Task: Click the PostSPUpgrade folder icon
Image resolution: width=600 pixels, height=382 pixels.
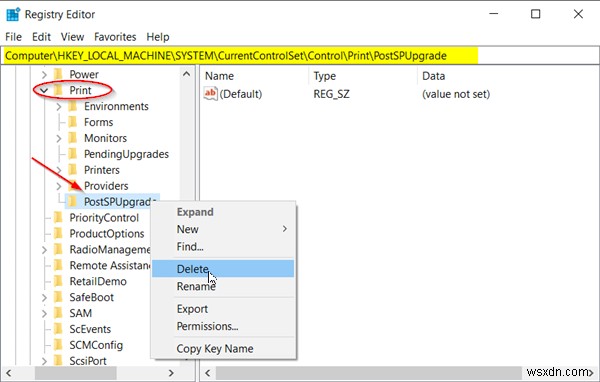Action: click(x=73, y=201)
